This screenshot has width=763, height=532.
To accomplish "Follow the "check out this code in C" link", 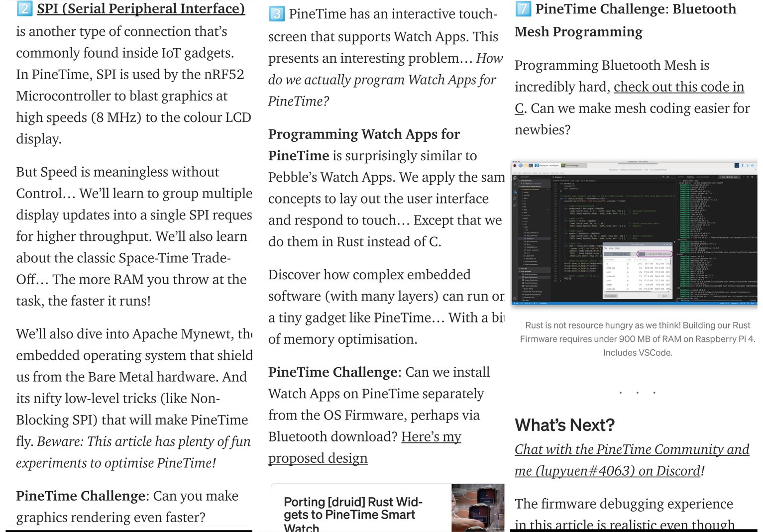I will [x=678, y=87].
